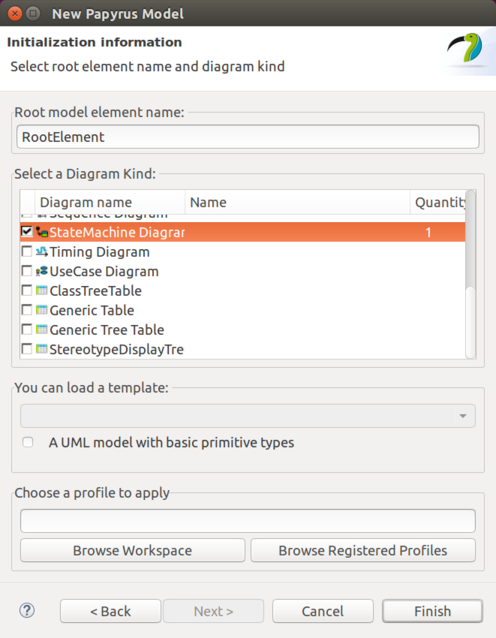This screenshot has height=638, width=496.
Task: Click the Generic Tree Table icon
Action: click(x=42, y=330)
